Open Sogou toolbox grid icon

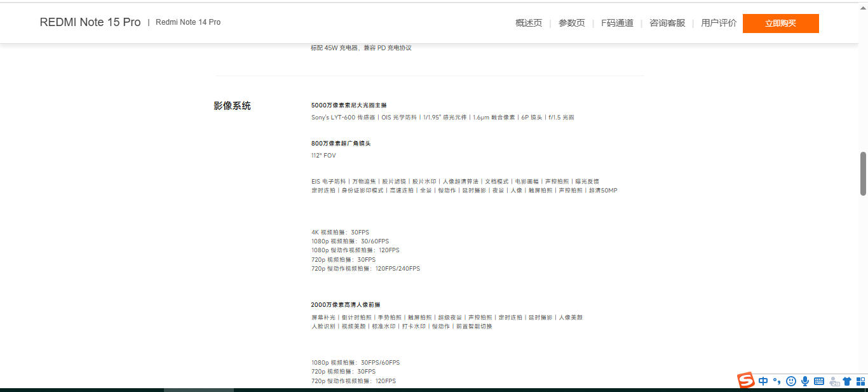[x=860, y=381]
